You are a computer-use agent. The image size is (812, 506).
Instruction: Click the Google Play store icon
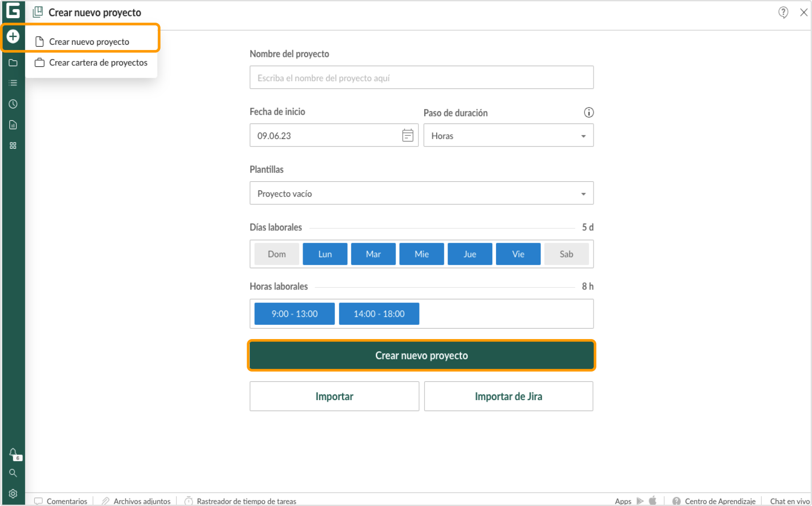(640, 501)
